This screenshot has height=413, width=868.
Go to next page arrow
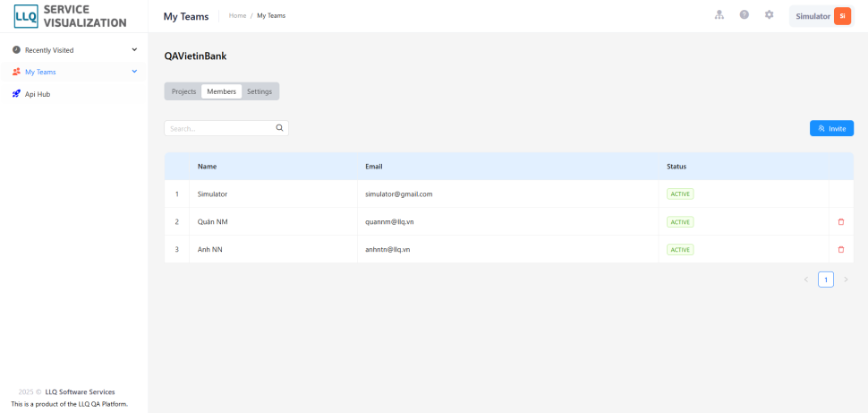tap(846, 280)
